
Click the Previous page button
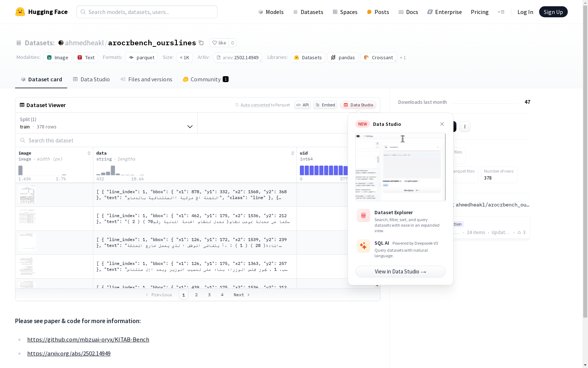159,295
